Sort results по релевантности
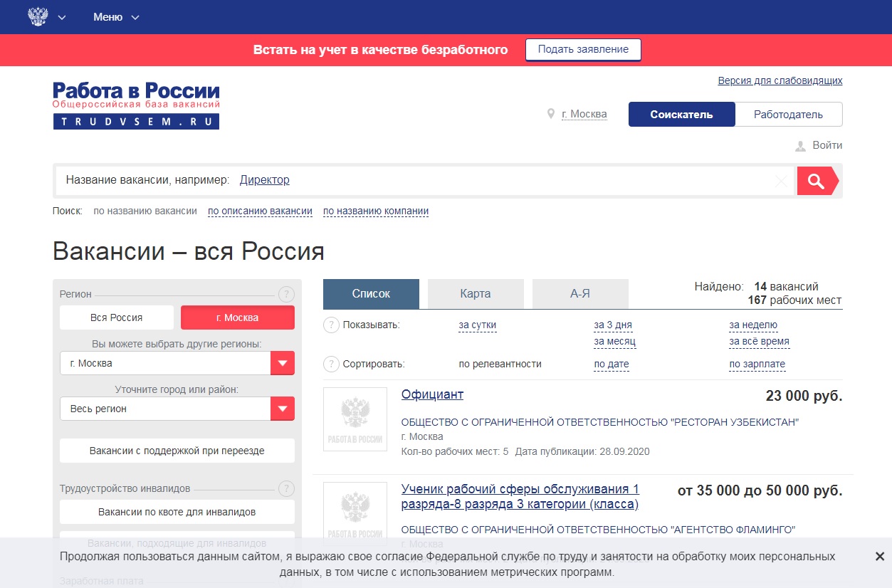 [500, 364]
